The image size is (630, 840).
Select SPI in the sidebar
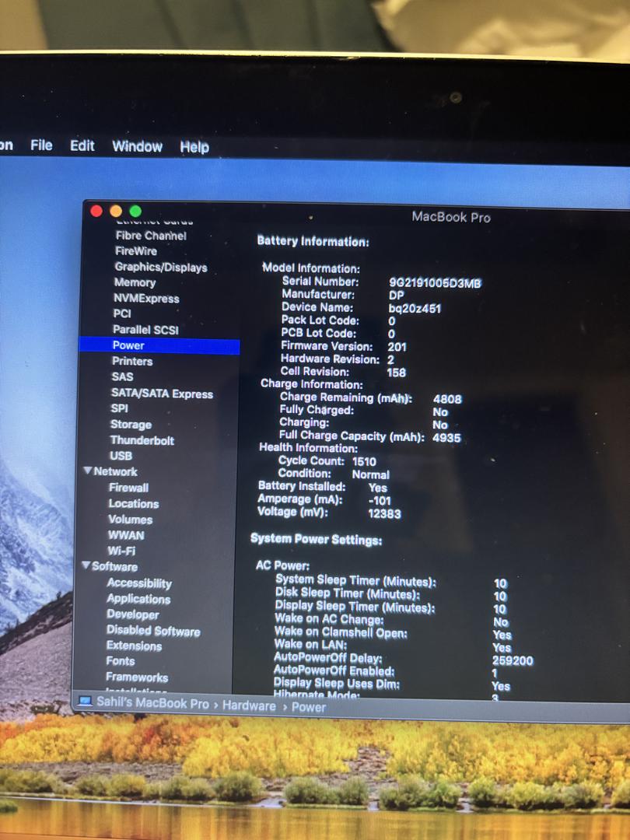click(120, 408)
